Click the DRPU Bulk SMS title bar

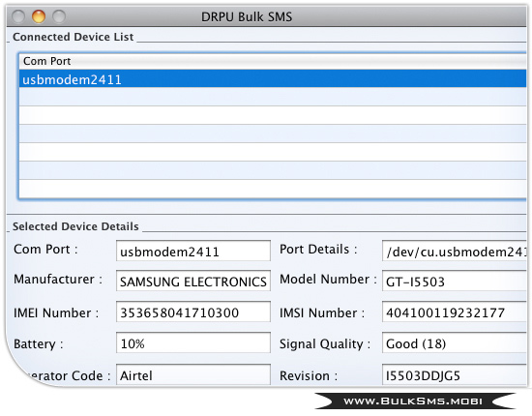[247, 16]
